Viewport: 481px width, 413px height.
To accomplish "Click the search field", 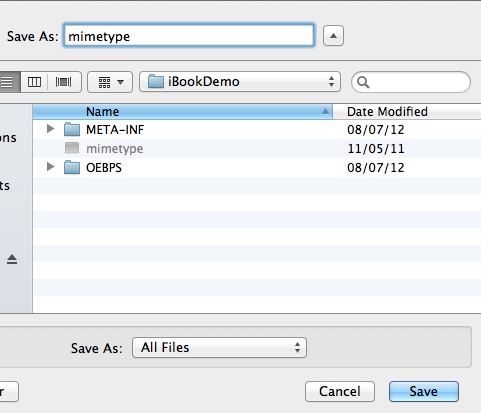I will (411, 82).
